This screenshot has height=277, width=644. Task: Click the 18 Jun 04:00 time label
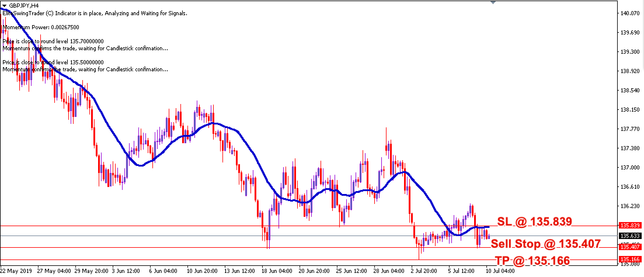tap(277, 271)
